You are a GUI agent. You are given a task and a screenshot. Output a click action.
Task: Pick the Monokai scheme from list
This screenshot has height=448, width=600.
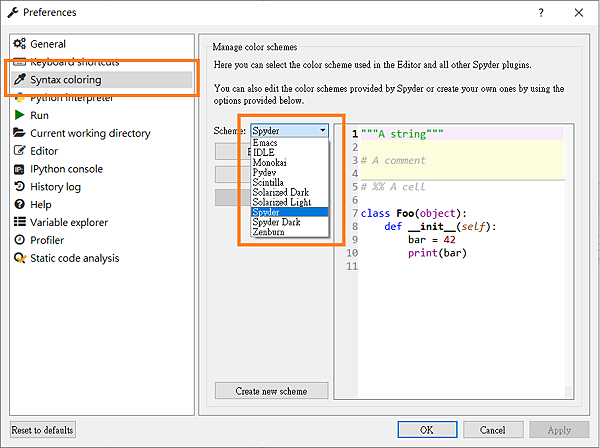click(x=290, y=162)
